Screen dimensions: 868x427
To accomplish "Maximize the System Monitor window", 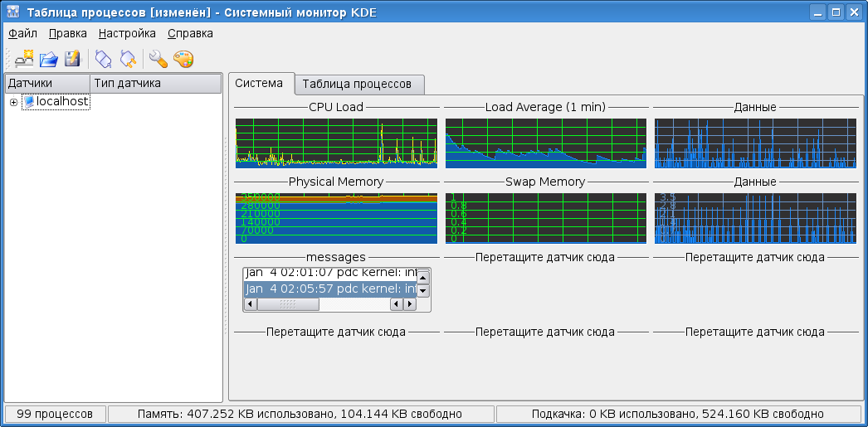I will pos(836,12).
